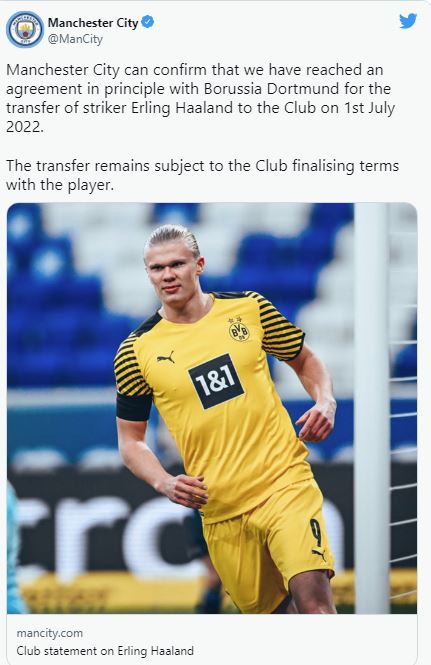Image resolution: width=431 pixels, height=665 pixels.
Task: Open Club statement on Erling Haaland card title
Action: (105, 651)
